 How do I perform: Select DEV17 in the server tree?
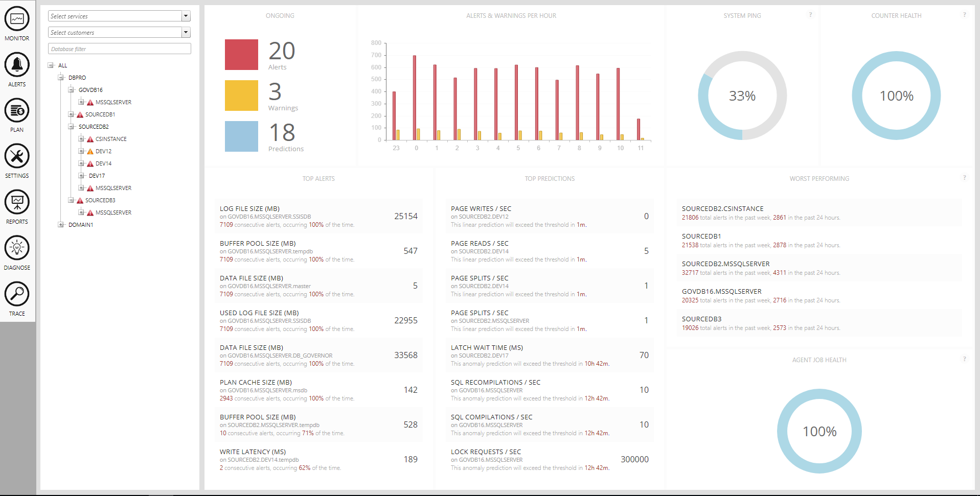(x=97, y=176)
